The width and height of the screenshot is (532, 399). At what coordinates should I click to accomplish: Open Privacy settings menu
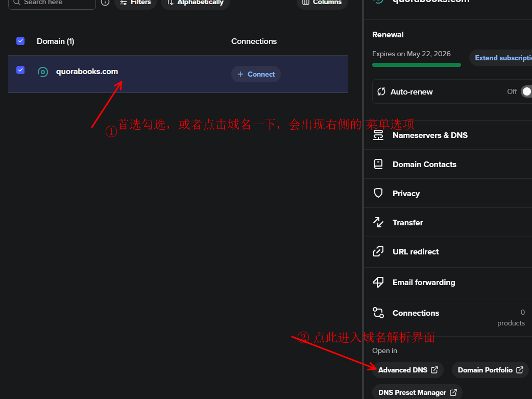point(448,193)
